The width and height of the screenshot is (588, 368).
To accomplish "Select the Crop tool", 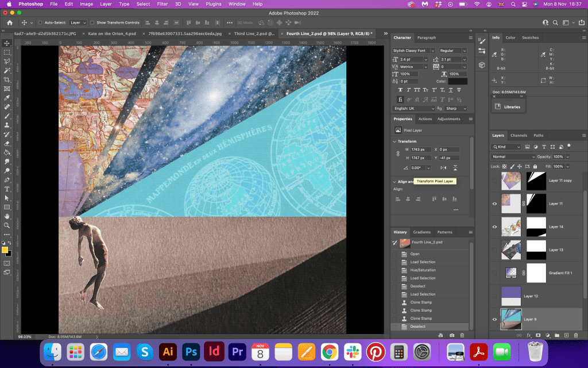I will point(7,79).
